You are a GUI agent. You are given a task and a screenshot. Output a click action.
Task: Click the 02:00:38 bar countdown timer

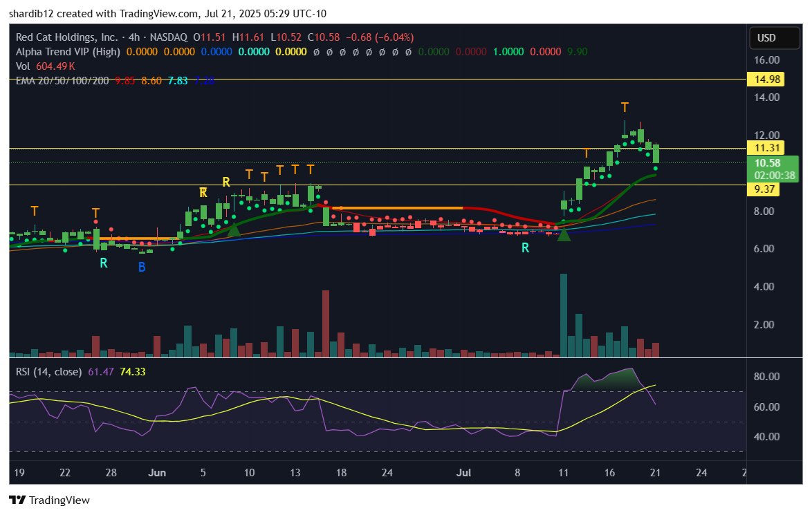(774, 176)
